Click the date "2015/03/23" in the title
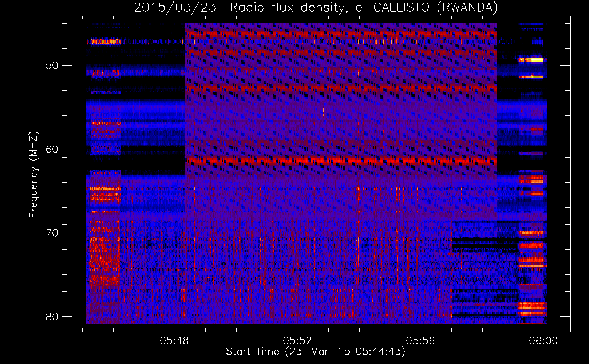 (x=175, y=7)
